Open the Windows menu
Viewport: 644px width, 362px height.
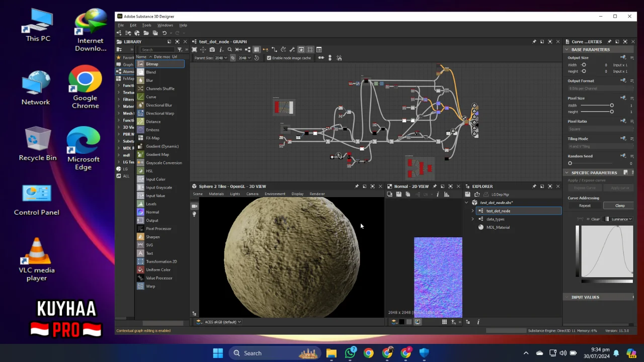[165, 25]
